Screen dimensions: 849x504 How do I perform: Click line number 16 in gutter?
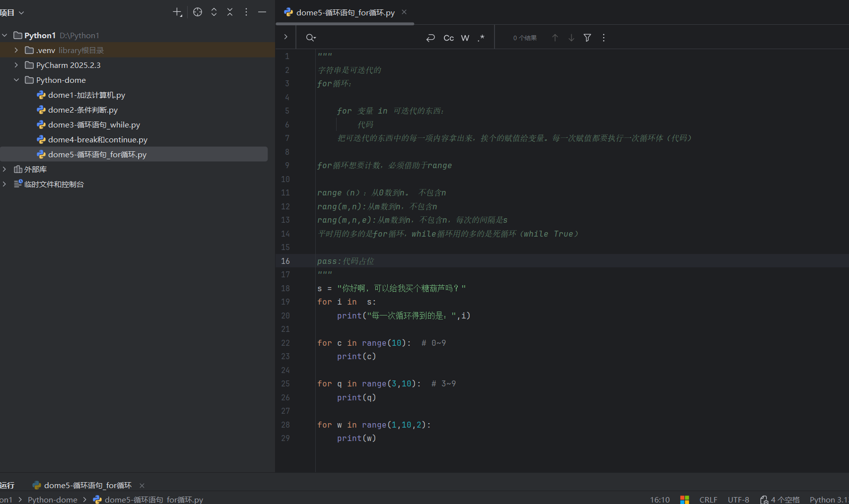(x=285, y=261)
